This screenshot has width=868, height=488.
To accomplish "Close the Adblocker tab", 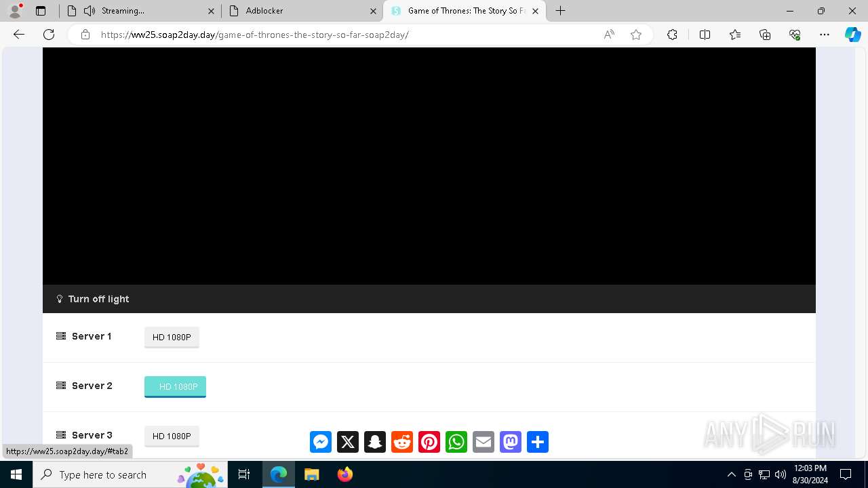I will (373, 11).
